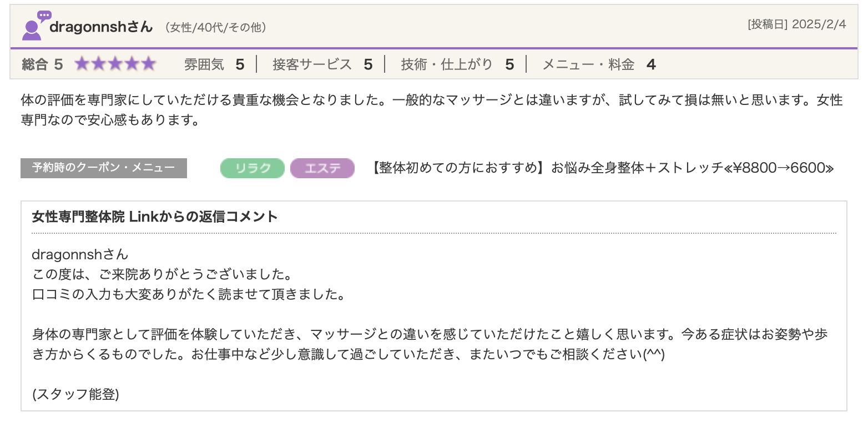Select the 総合 5 overall score
Image resolution: width=868 pixels, height=427 pixels.
[x=42, y=65]
